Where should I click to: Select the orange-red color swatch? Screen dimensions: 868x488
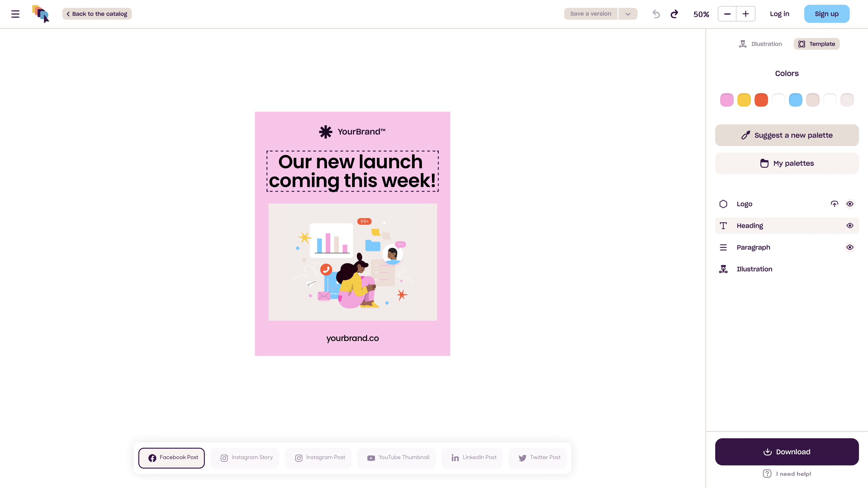point(761,100)
